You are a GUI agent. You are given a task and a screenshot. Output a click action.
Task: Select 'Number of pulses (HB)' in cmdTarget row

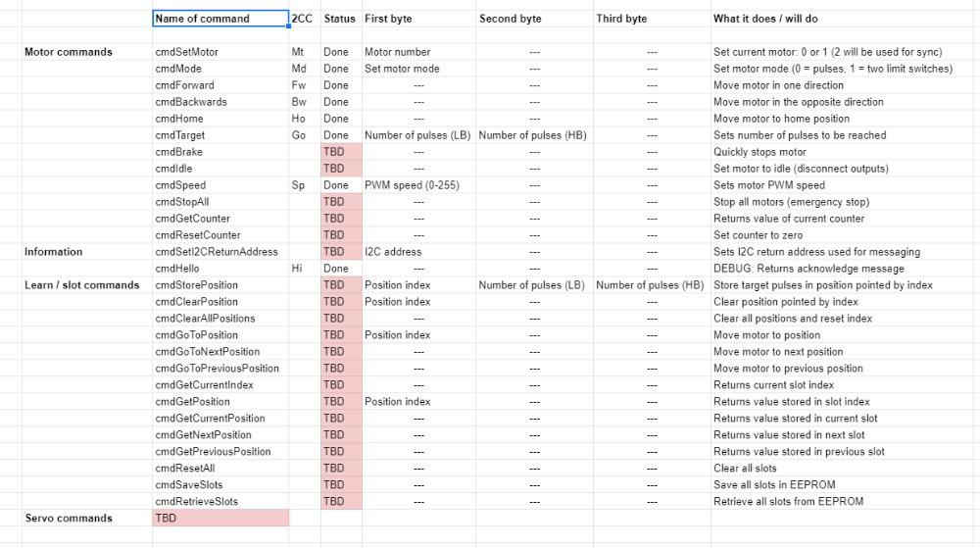pyautogui.click(x=534, y=135)
